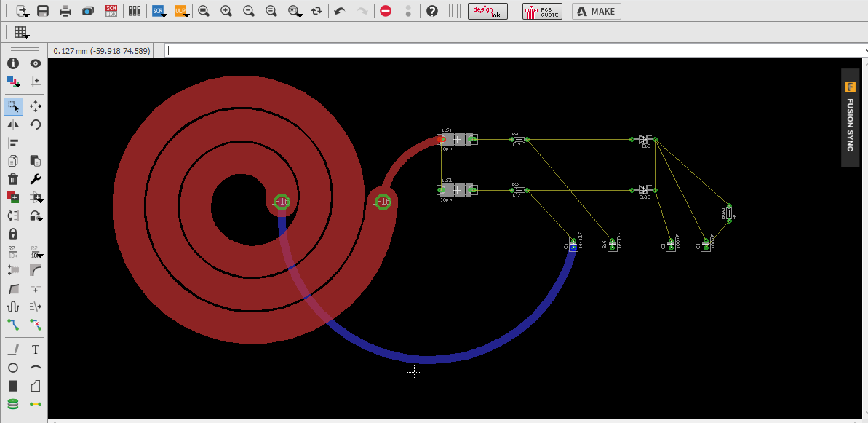Open the Fusion Sync side tab
The width and height of the screenshot is (868, 423).
(x=850, y=118)
